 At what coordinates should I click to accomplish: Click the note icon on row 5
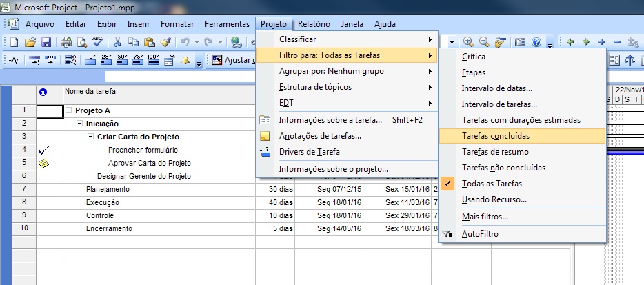tap(43, 164)
